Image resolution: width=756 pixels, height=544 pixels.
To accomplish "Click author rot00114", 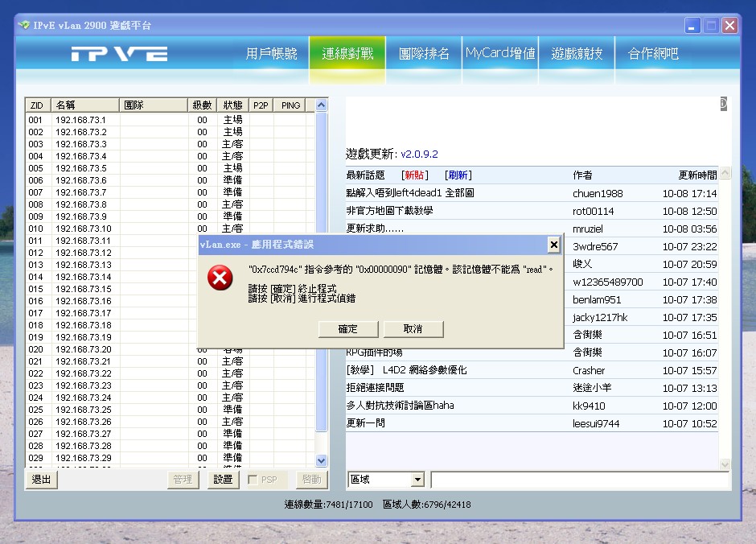I will click(593, 211).
